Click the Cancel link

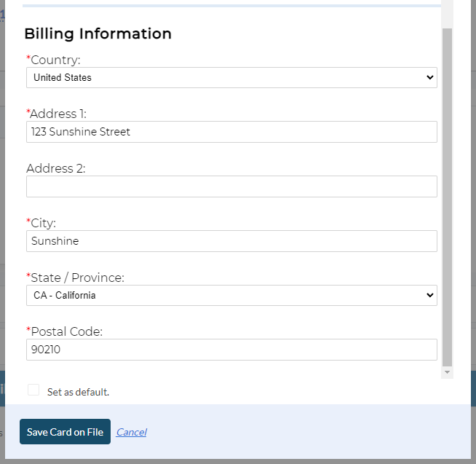pyautogui.click(x=131, y=432)
